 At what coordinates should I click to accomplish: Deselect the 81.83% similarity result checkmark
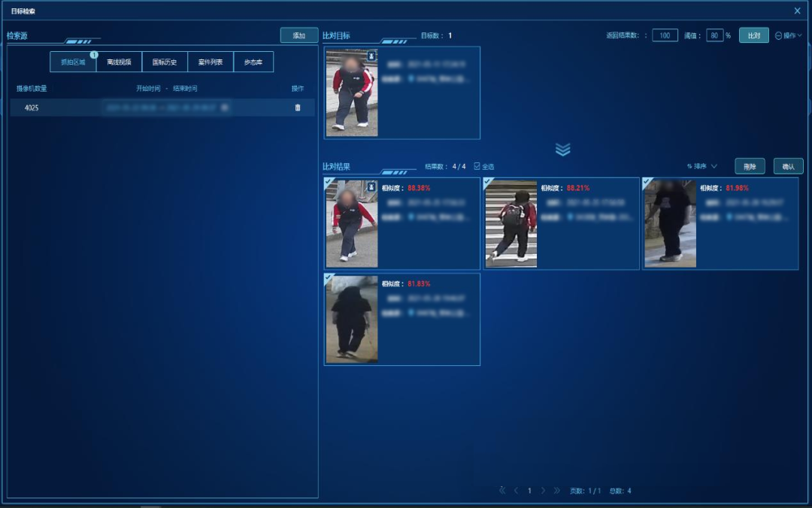pos(328,277)
